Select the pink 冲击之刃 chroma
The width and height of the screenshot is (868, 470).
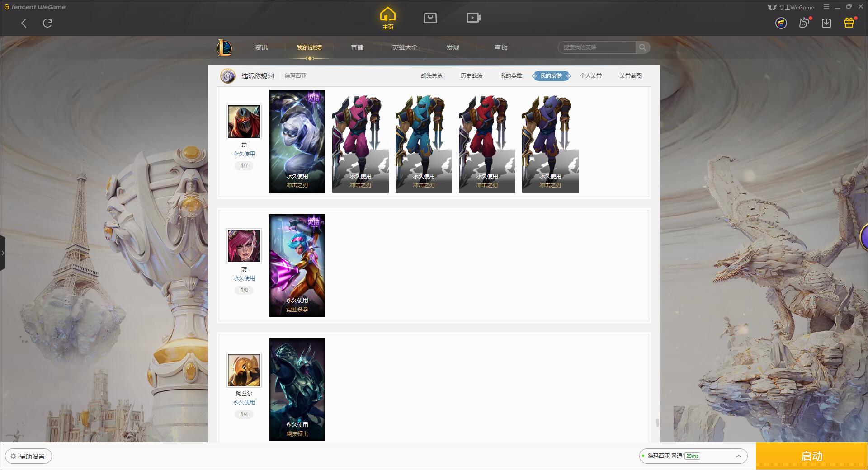click(x=360, y=141)
